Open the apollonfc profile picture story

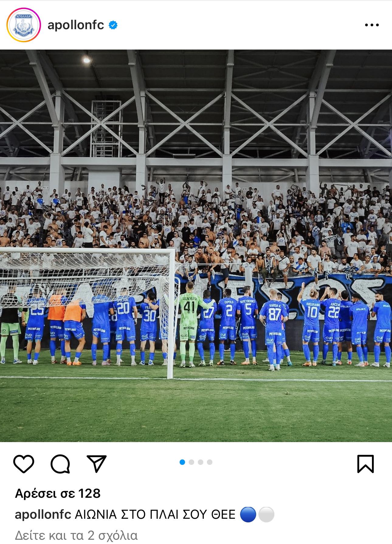pyautogui.click(x=24, y=25)
